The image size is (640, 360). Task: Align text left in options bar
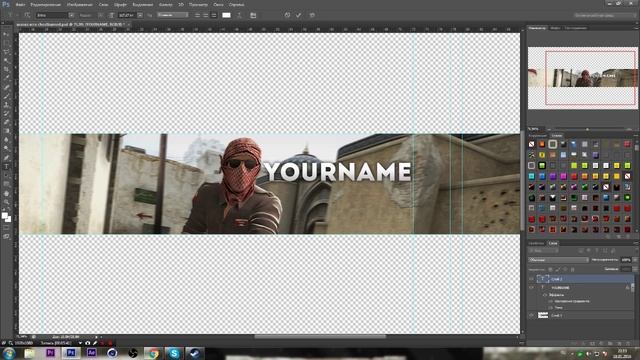click(197, 15)
